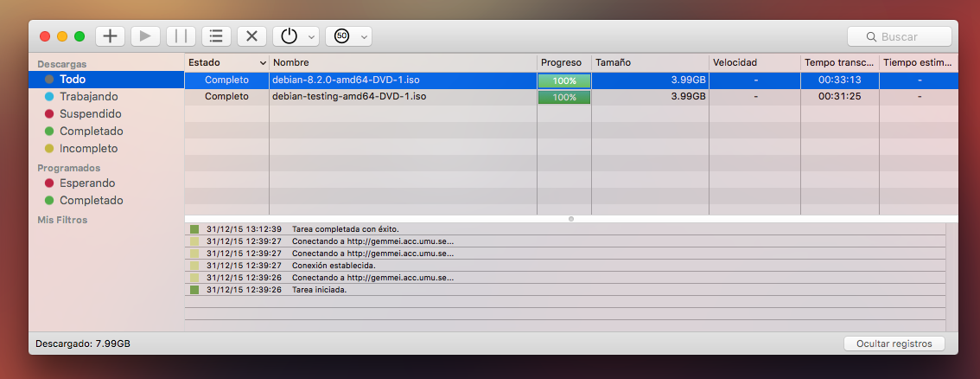Click the add new download plus button
Image resolution: width=980 pixels, height=379 pixels.
click(110, 36)
